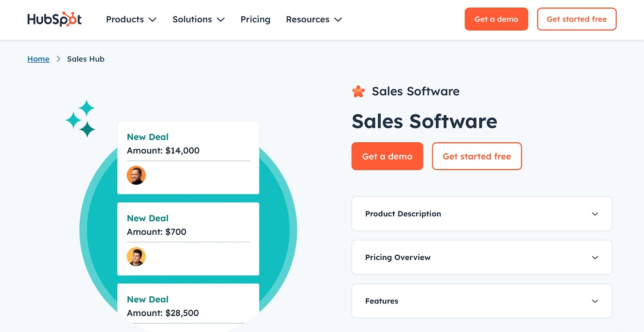Viewport: 644px width, 332px height.
Task: Click the Features chevron arrow
Action: click(595, 301)
